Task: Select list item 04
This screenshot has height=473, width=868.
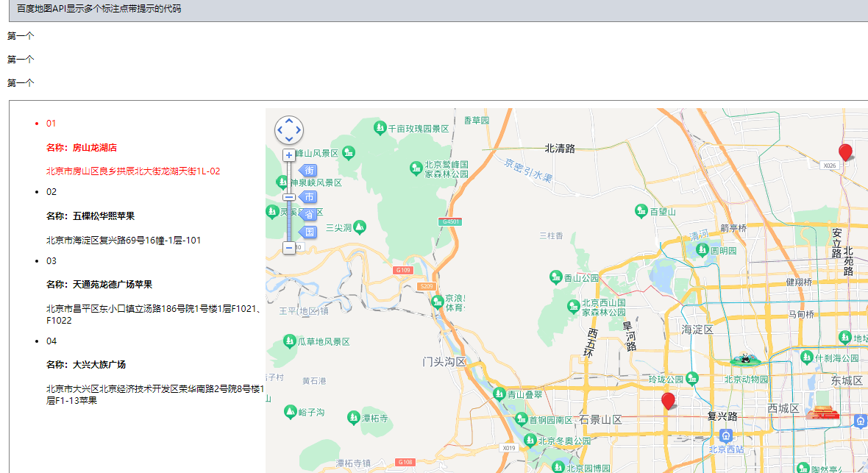Action: tap(51, 341)
